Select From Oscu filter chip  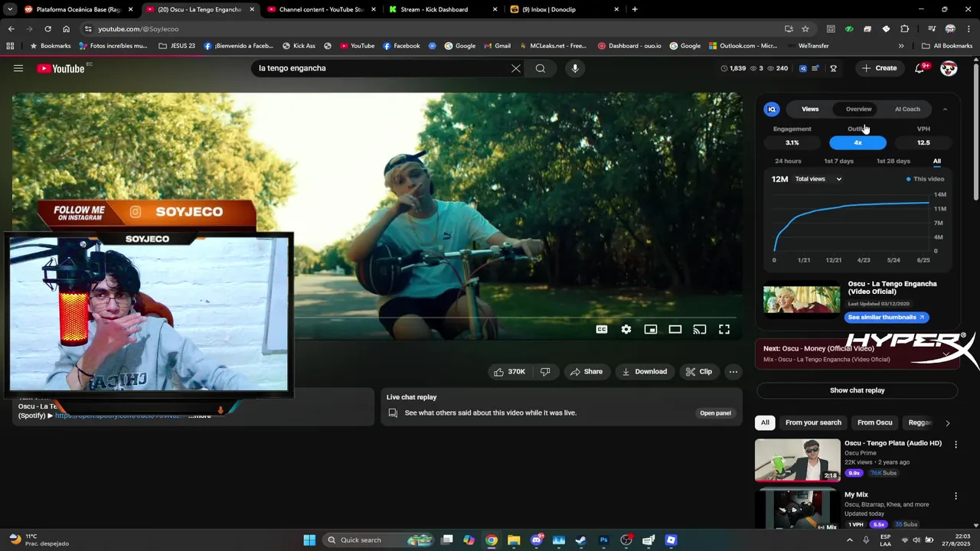[x=874, y=422]
